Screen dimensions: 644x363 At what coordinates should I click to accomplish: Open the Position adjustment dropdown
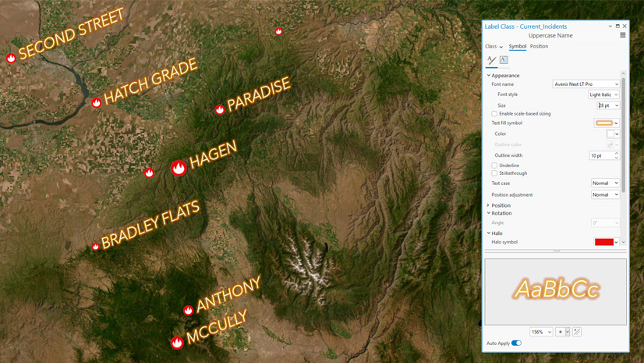[605, 194]
